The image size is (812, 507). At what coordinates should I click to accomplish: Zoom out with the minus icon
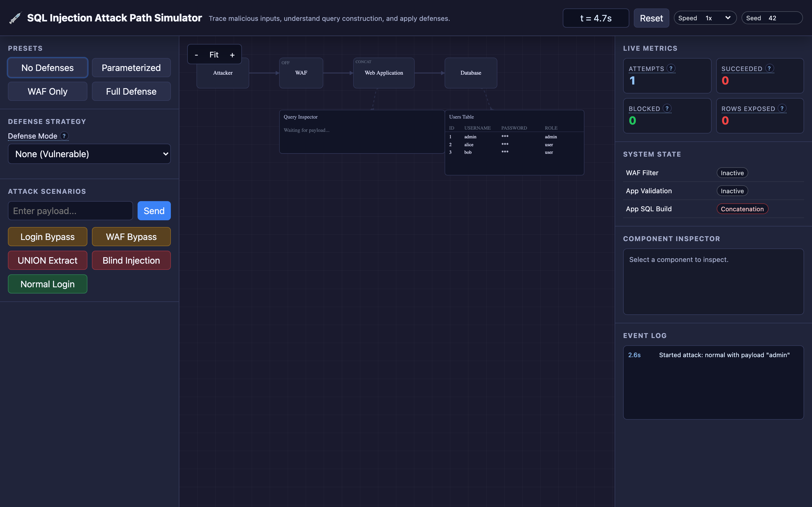(196, 55)
